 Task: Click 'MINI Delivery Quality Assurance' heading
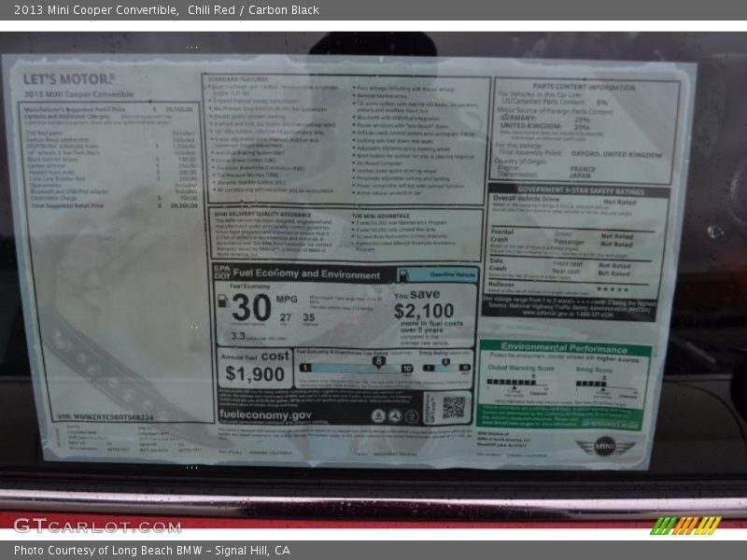[262, 215]
